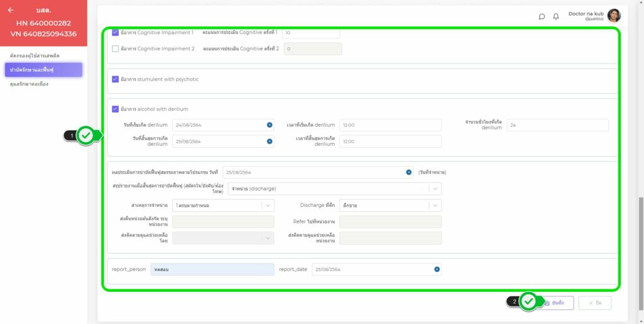Open the Discharge ที่ตึก dropdown
Viewport: 644px width, 324px height.
(434, 205)
